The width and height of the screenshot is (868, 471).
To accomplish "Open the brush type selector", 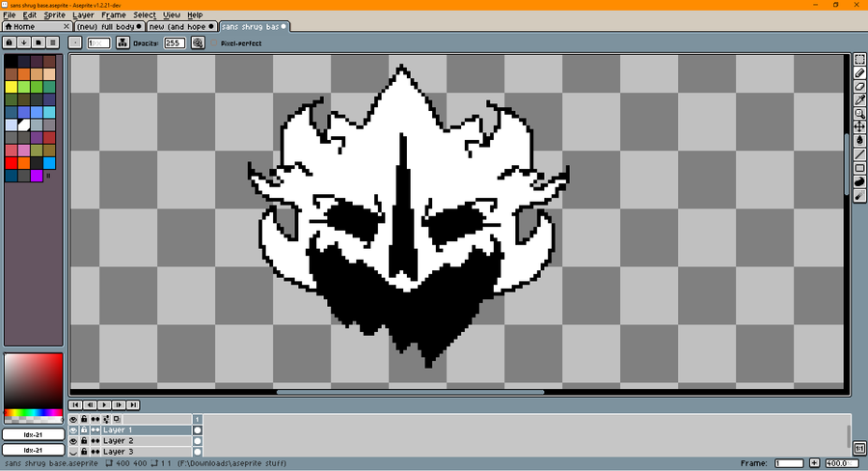I will [x=74, y=42].
